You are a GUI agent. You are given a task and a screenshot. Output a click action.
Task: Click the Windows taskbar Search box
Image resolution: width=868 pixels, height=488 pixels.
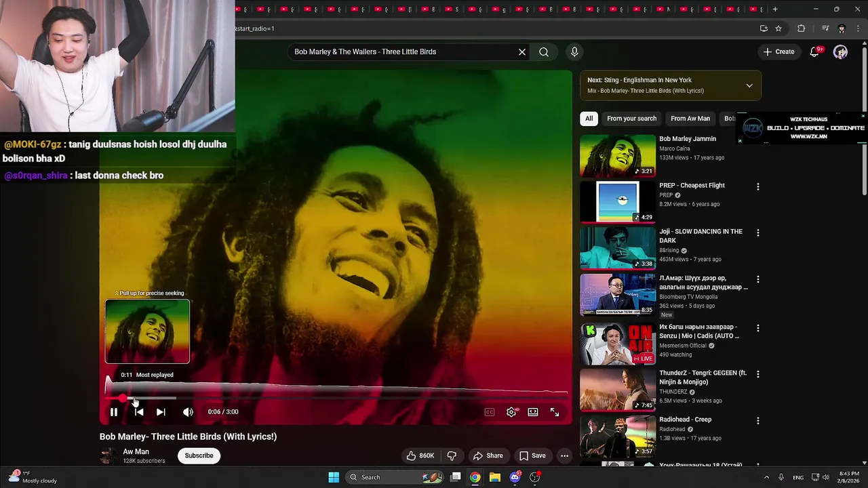point(396,477)
